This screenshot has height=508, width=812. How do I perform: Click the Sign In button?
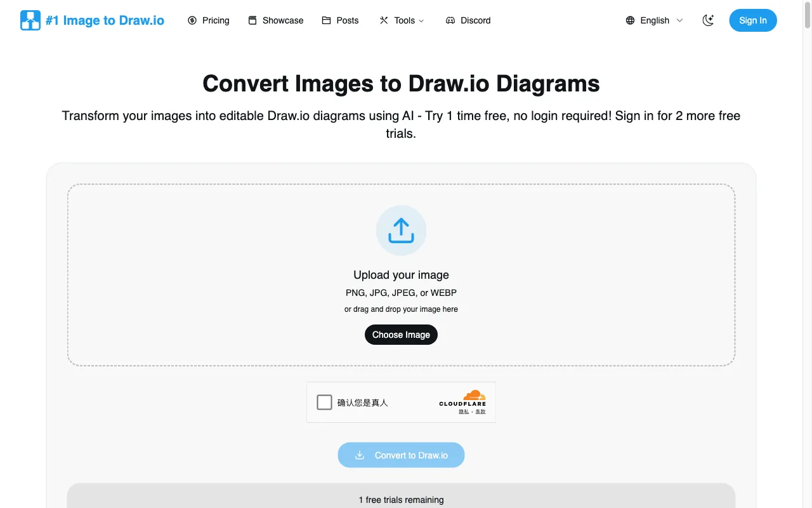753,20
